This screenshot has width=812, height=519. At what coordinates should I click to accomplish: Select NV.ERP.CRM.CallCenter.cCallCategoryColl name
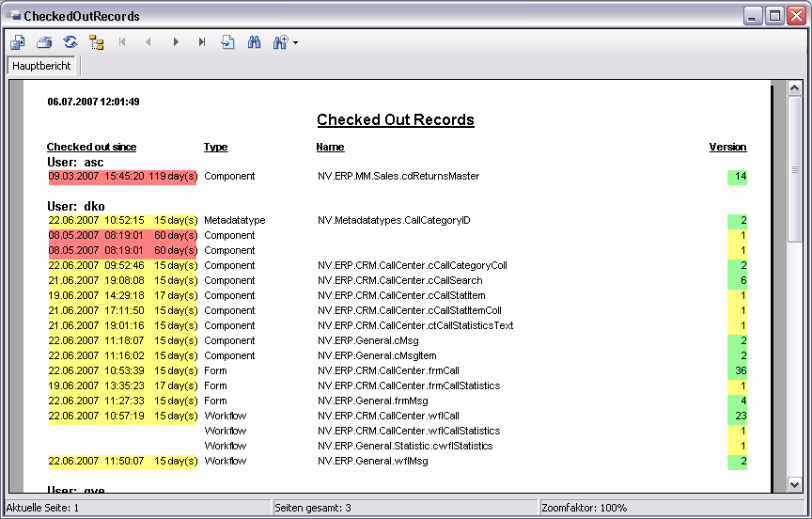point(413,265)
